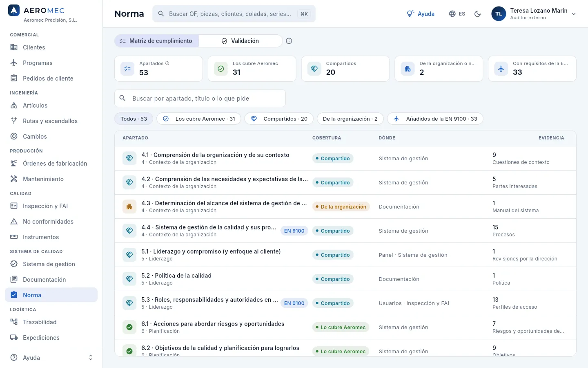The width and height of the screenshot is (588, 368).
Task: Open Mantenimiento with the tools icon
Action: 51,179
